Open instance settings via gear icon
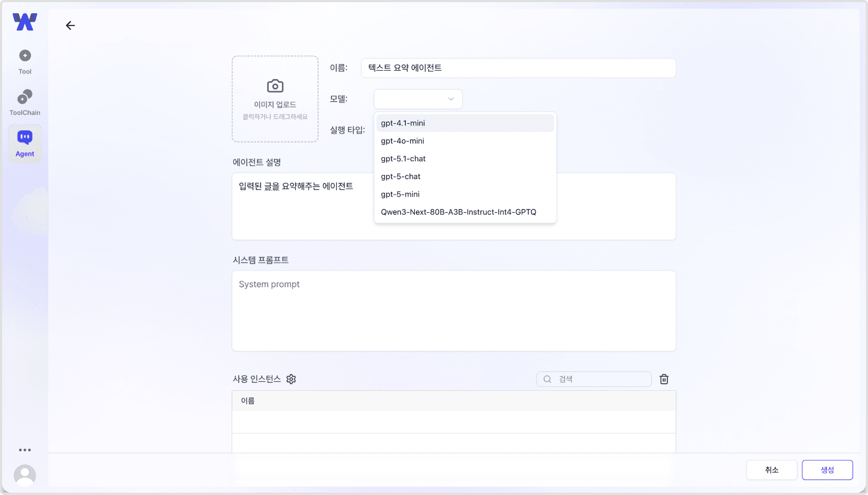 (x=291, y=379)
